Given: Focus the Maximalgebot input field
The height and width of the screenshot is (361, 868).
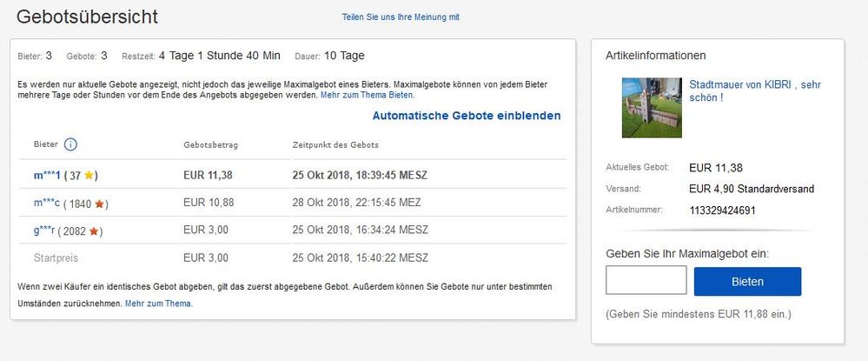Looking at the screenshot, I should click(646, 282).
